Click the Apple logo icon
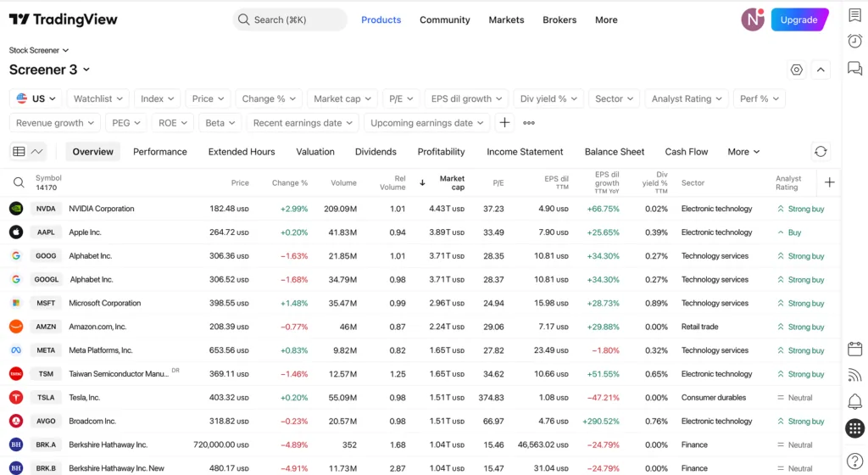The width and height of the screenshot is (868, 475). pyautogui.click(x=16, y=232)
